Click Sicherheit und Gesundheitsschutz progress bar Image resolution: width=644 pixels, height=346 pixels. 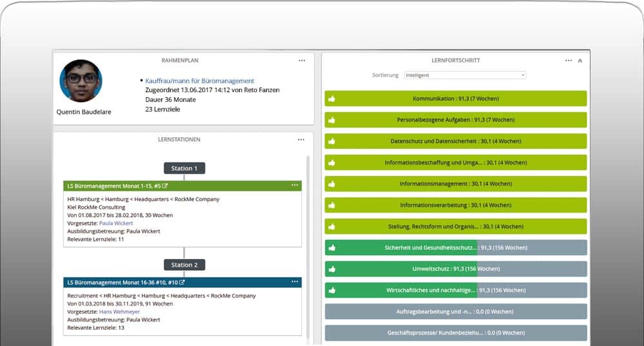click(456, 248)
